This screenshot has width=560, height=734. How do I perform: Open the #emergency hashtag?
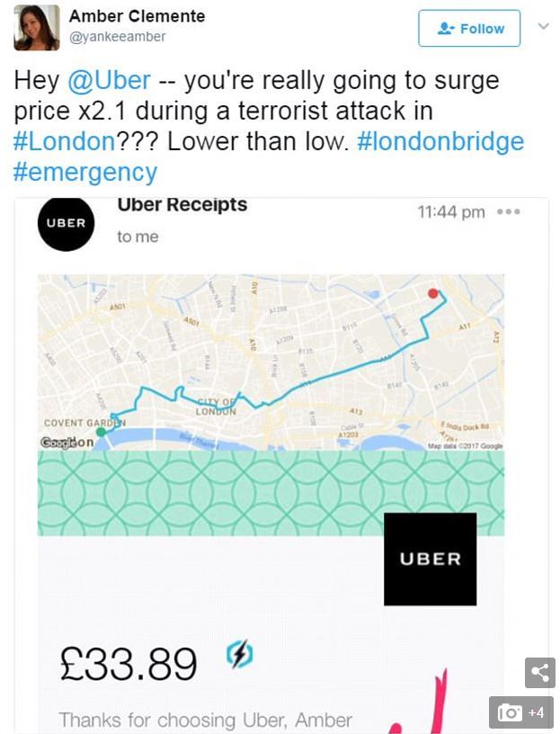tap(85, 173)
